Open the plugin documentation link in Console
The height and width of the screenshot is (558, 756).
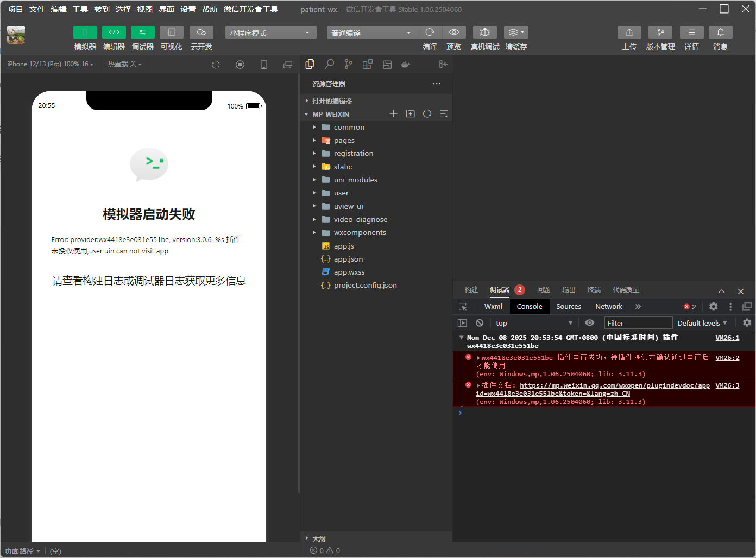coord(615,385)
